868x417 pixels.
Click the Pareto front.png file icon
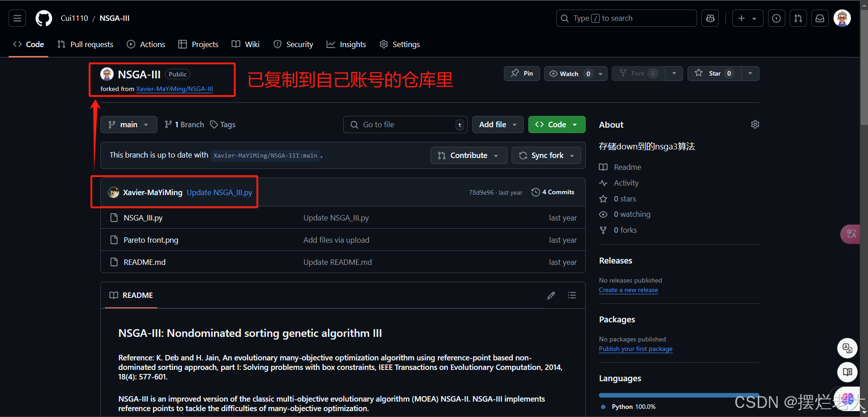[x=114, y=240]
